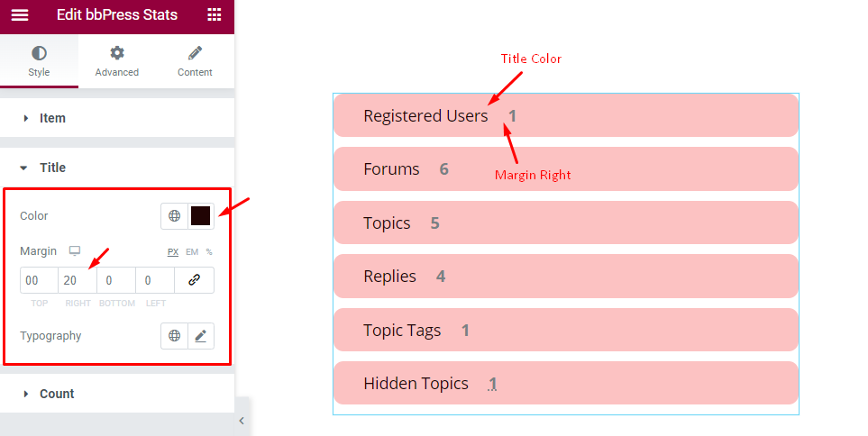Select PX as the margin unit
The image size is (868, 436).
click(173, 251)
